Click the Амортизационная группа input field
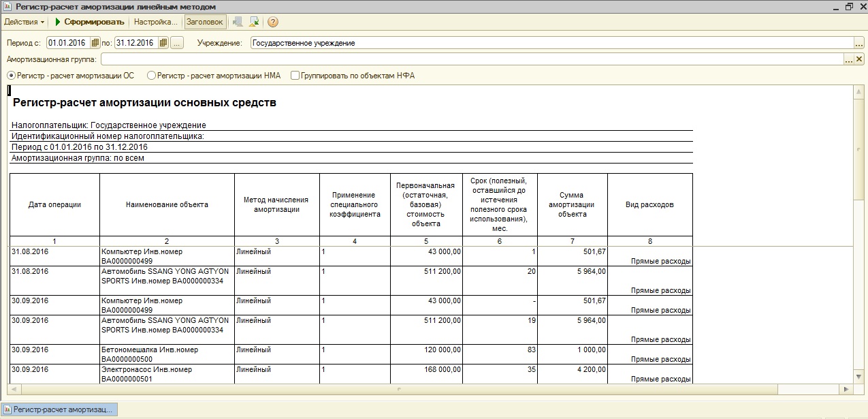 click(x=471, y=60)
